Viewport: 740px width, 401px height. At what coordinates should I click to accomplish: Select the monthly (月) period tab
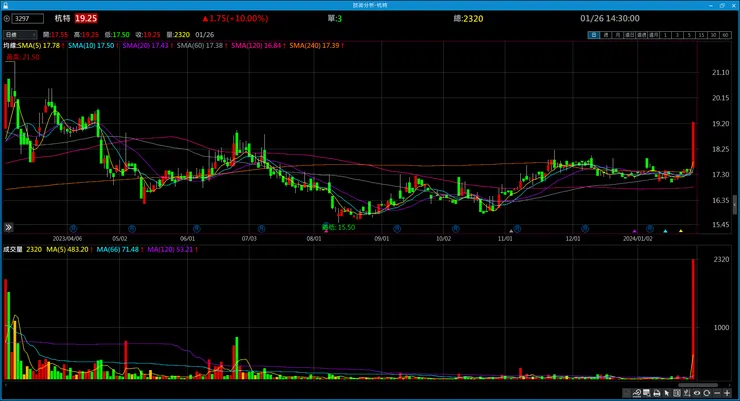tap(618, 35)
